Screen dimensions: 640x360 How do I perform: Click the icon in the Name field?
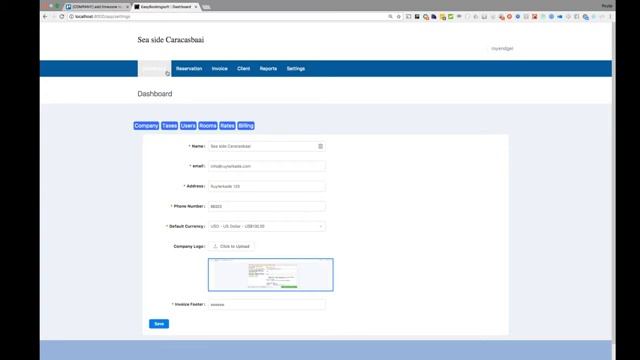(x=320, y=146)
